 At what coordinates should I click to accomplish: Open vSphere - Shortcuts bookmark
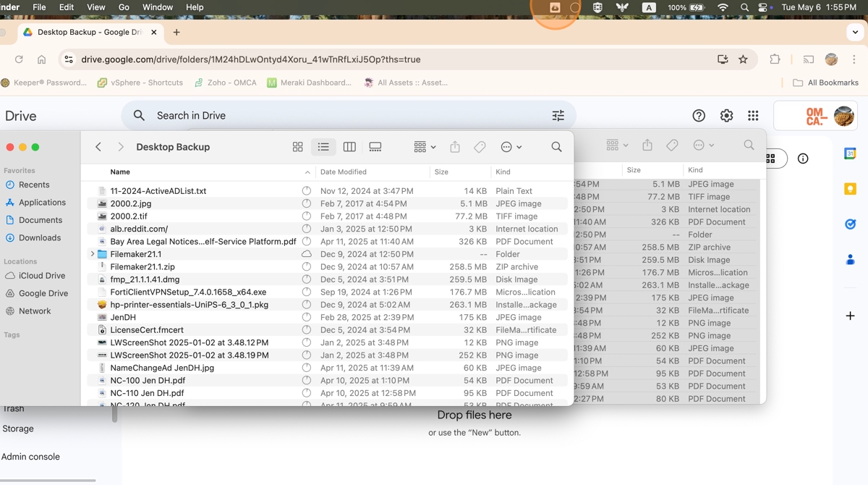pyautogui.click(x=140, y=83)
